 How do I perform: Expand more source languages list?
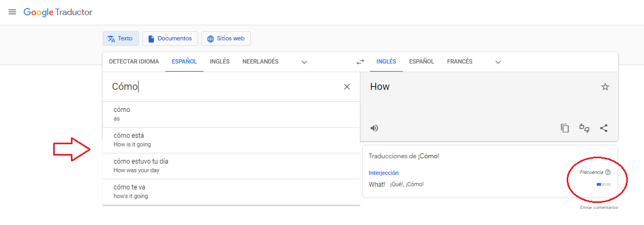click(x=304, y=62)
